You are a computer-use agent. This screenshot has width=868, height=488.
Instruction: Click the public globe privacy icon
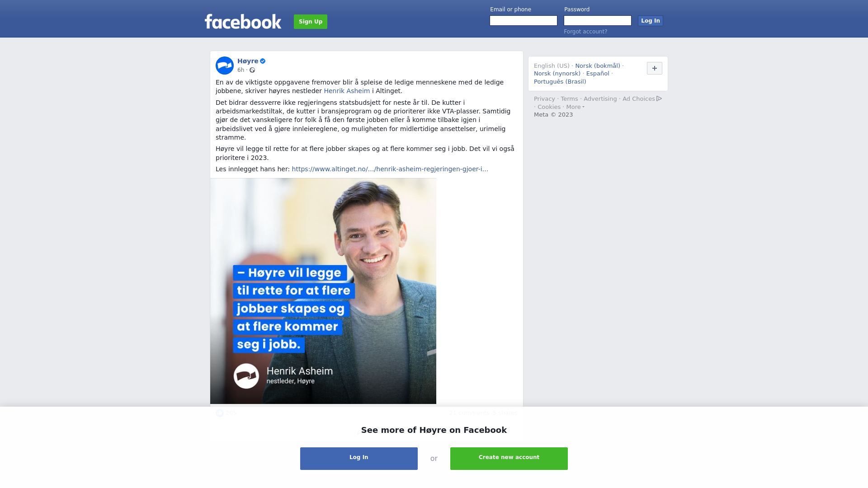(252, 70)
